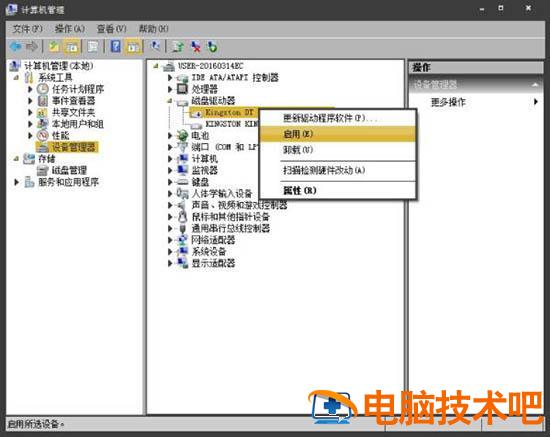Toggle the Show/Hide Action Pane toolbar icon
Viewport: 550px width, 437px height.
click(x=134, y=46)
